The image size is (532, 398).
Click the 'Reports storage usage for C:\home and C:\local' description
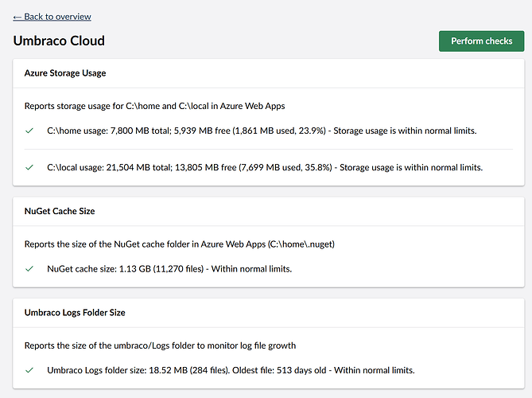point(155,106)
